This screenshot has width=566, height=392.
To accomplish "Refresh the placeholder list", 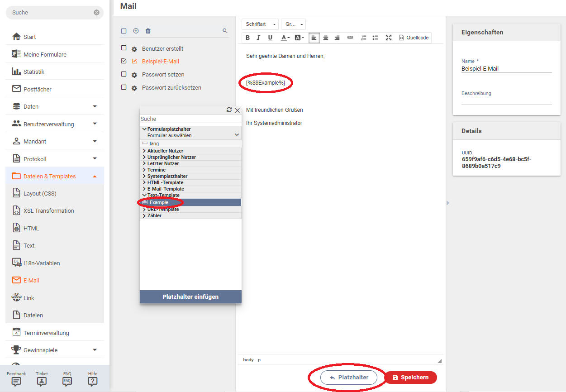I will click(x=229, y=110).
